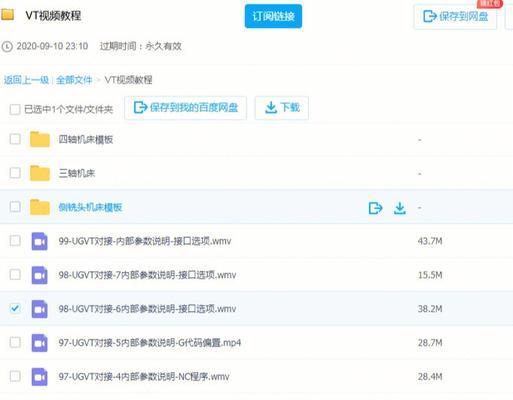Click the VT视频教程 folder icon at top
The height and width of the screenshot is (400, 513).
click(x=7, y=15)
